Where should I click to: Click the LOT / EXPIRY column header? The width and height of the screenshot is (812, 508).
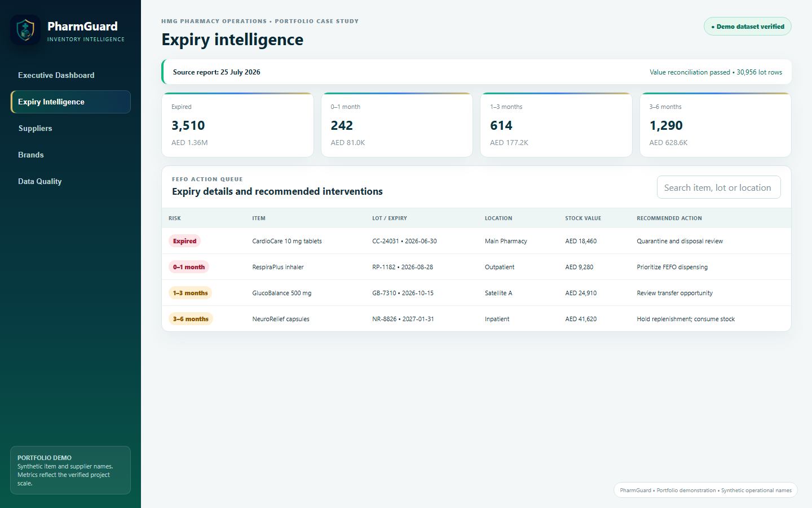click(390, 218)
